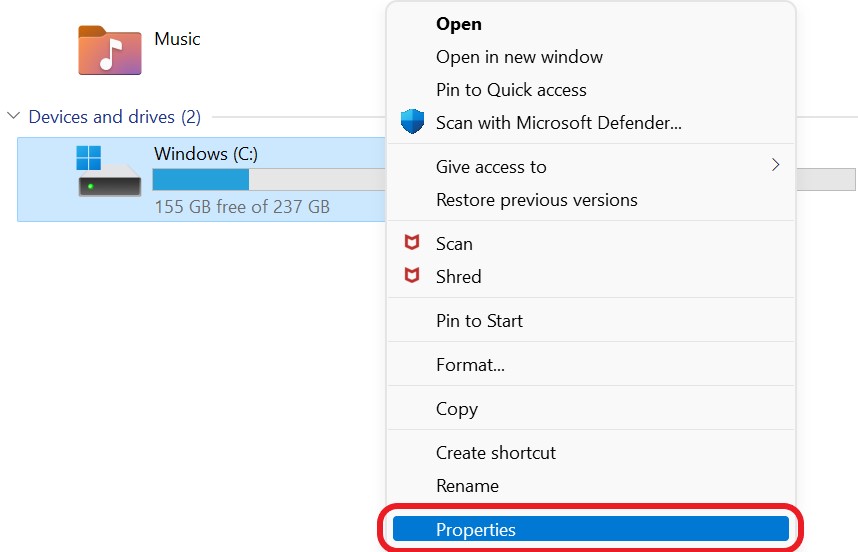
Task: Open the Format... option
Action: pos(470,365)
